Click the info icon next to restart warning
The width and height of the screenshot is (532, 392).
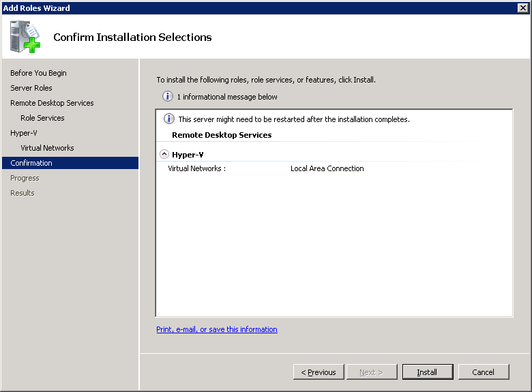(169, 119)
